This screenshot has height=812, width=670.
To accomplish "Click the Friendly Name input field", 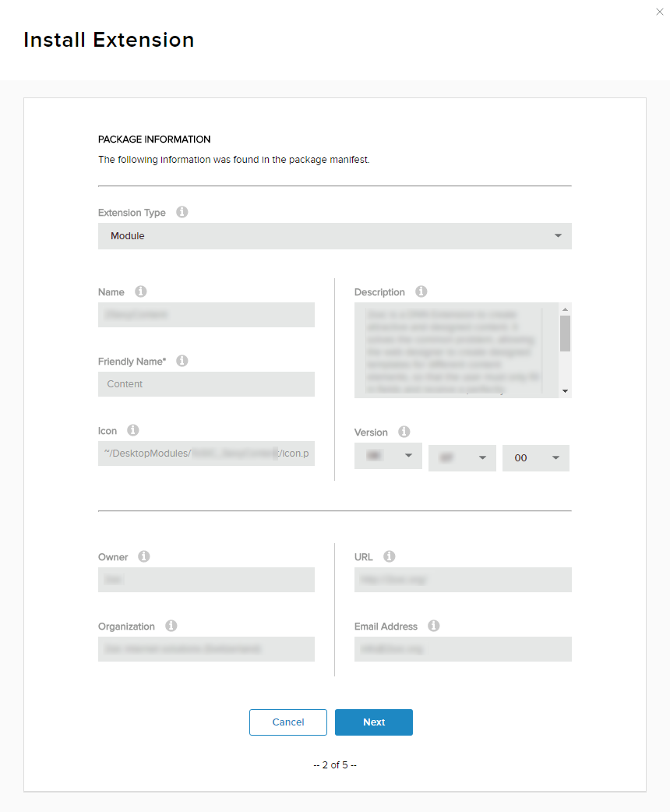I will [206, 384].
